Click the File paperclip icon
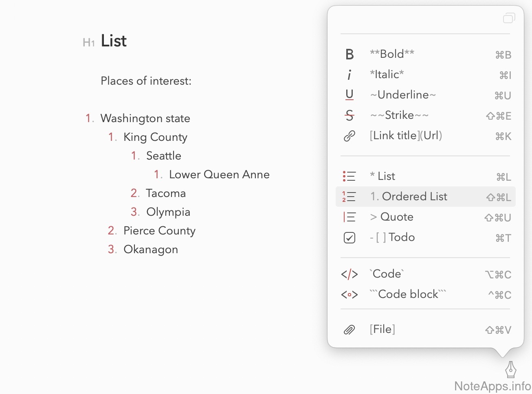Image resolution: width=532 pixels, height=394 pixels. pos(350,330)
